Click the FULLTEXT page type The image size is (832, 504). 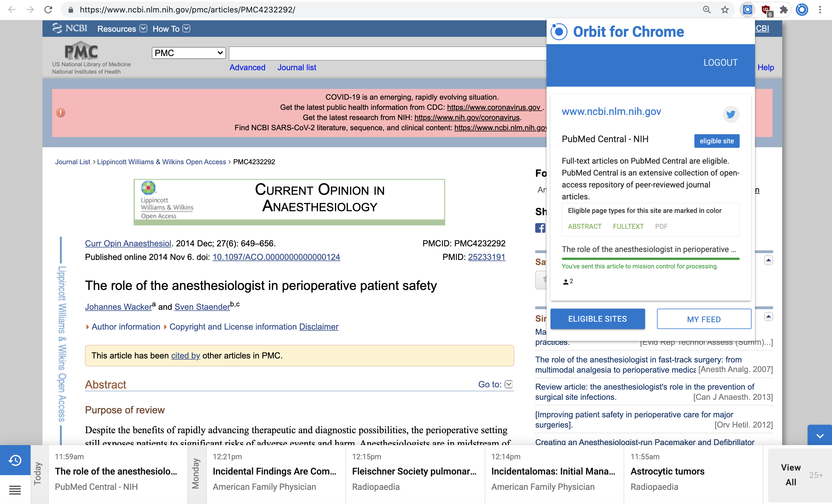(628, 226)
